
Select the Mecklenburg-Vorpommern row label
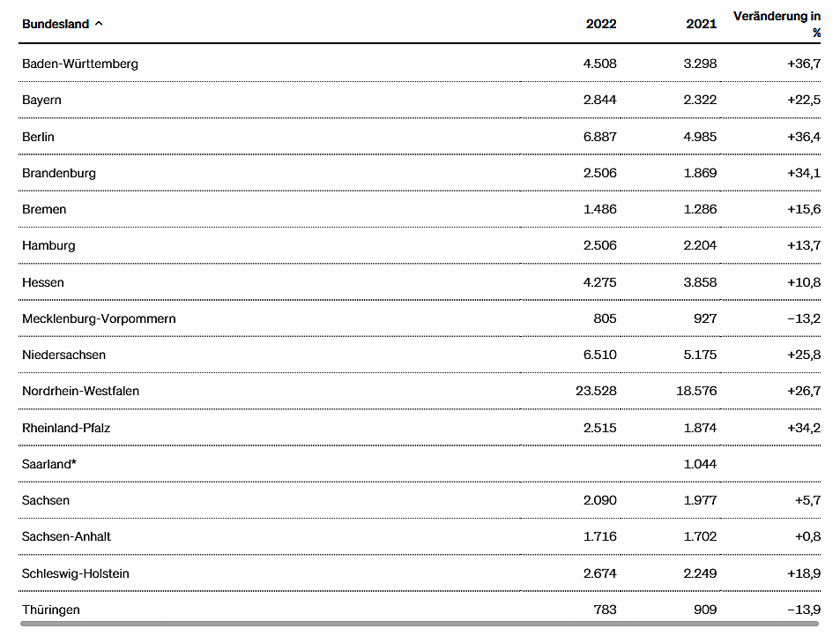pos(99,318)
